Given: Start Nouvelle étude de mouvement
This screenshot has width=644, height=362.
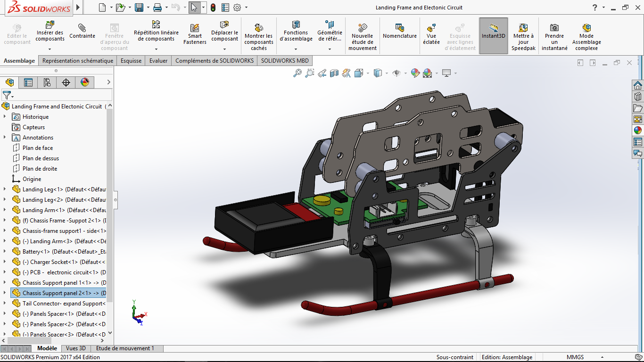Looking at the screenshot, I should click(362, 37).
